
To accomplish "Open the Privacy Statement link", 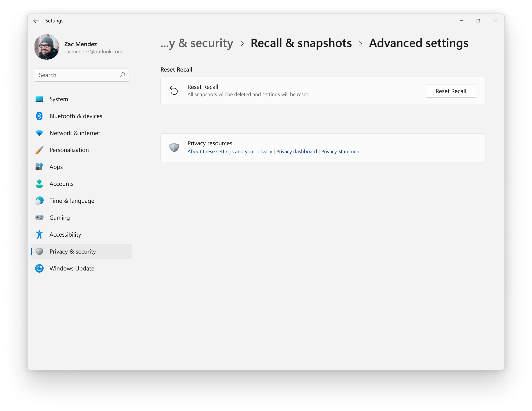I will pyautogui.click(x=341, y=152).
